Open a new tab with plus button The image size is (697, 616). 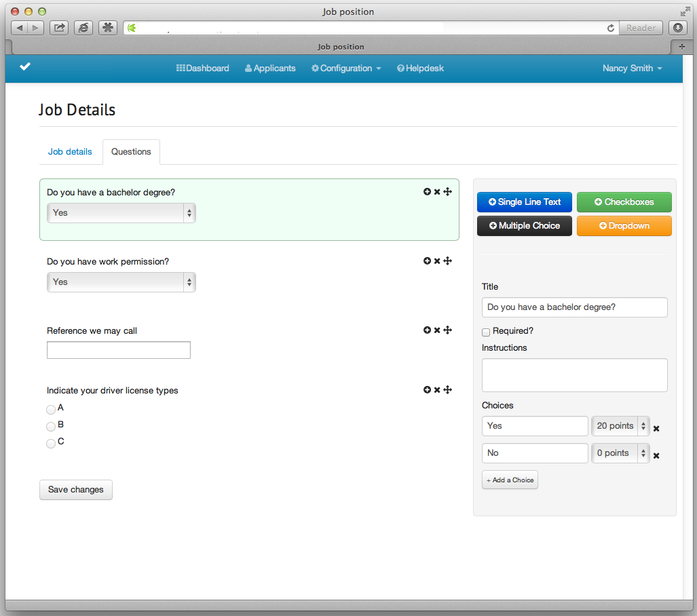pyautogui.click(x=682, y=47)
